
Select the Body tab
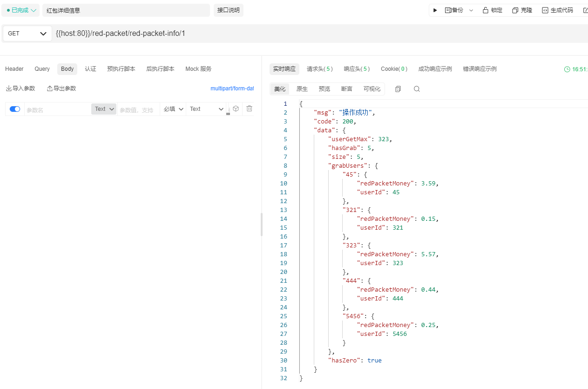point(68,69)
